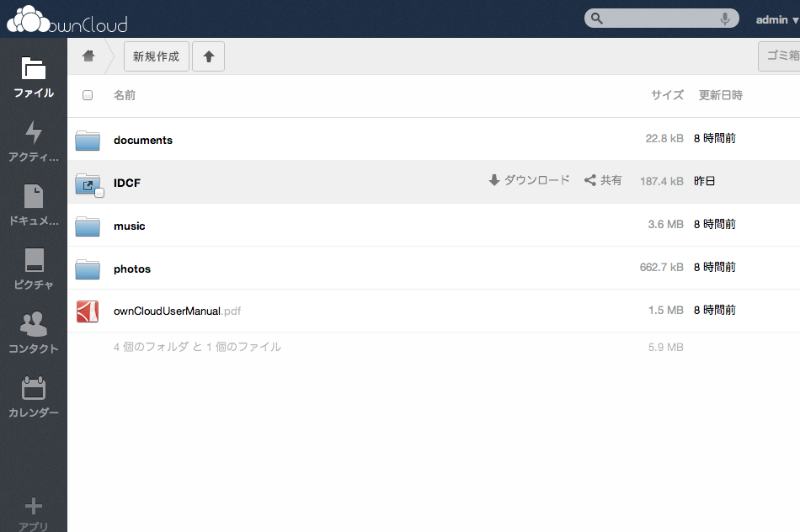Open the ゴミ箱 (trash) button

(779, 56)
